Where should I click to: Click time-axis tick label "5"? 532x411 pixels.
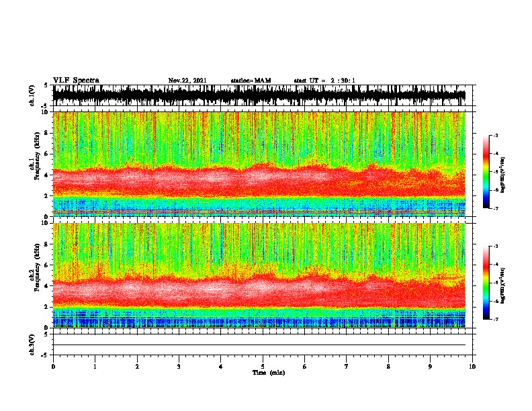(263, 367)
